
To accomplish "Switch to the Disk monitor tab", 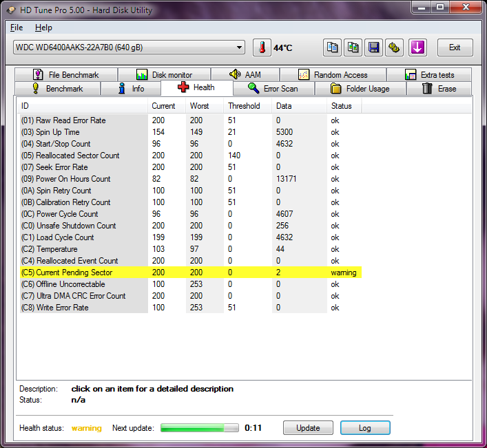I will [165, 75].
